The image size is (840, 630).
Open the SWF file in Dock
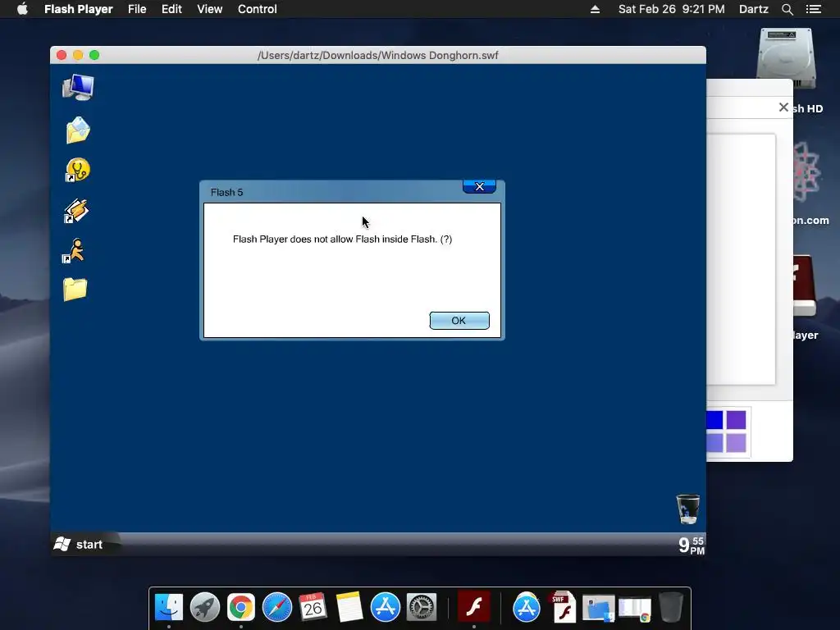(563, 607)
